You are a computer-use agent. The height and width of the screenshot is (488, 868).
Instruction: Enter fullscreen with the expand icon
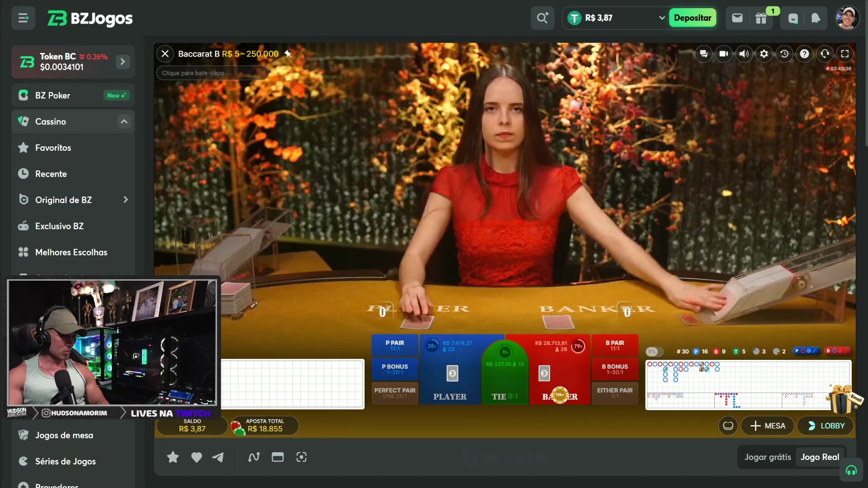[844, 54]
